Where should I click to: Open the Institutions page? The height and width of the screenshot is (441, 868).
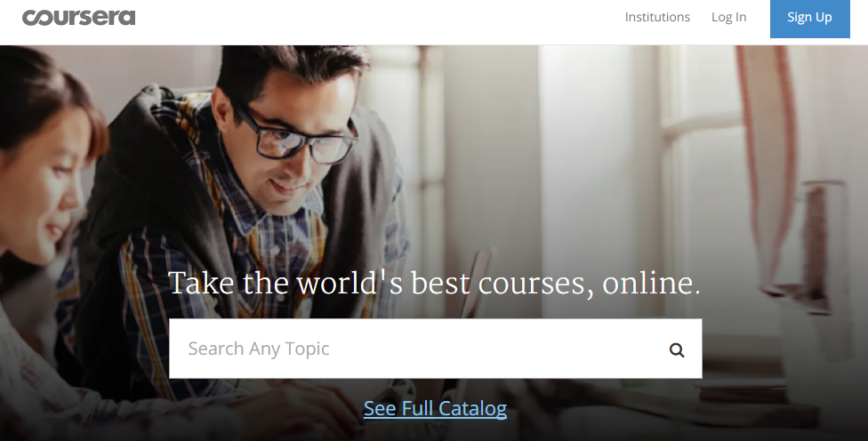(x=657, y=17)
